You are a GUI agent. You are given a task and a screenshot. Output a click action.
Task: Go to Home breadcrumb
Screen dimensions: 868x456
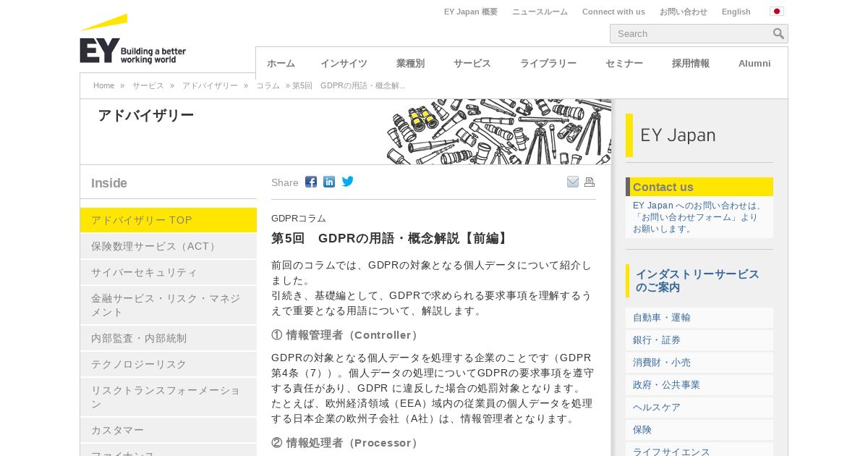103,85
